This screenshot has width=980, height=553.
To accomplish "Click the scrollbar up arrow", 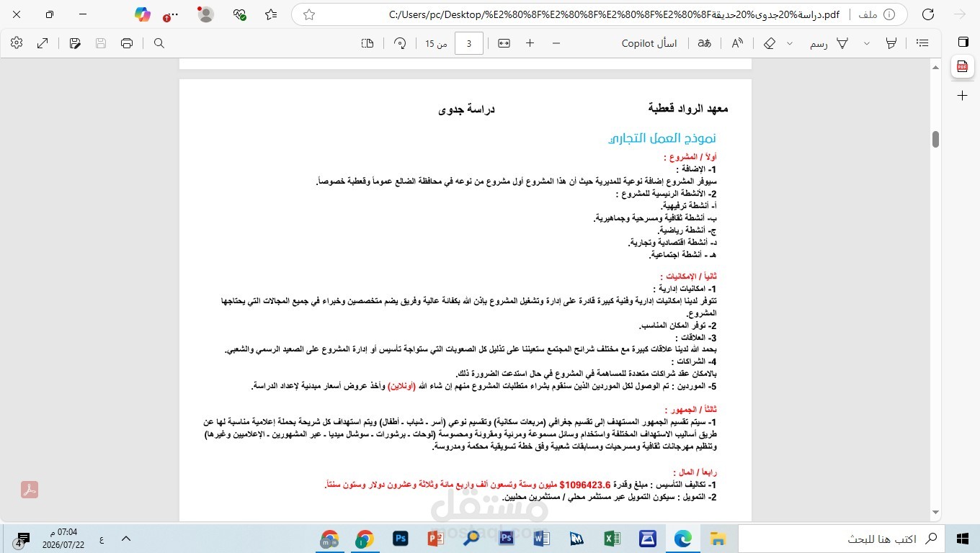I will coord(935,67).
